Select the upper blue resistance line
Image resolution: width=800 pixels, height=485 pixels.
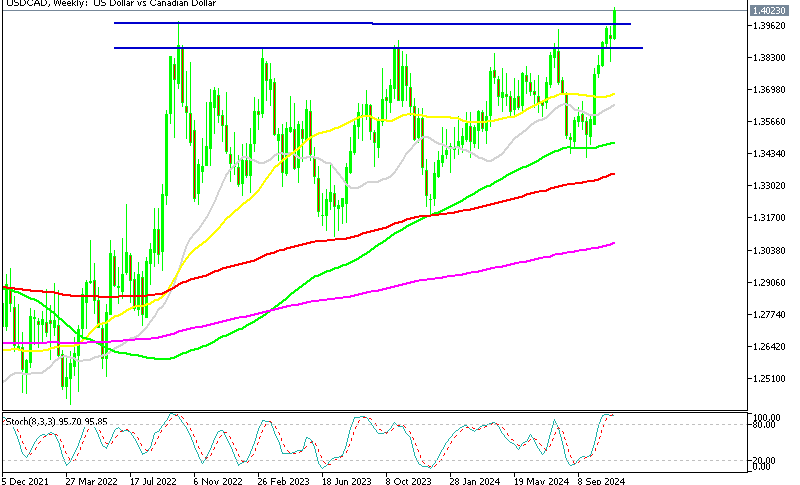click(x=372, y=23)
